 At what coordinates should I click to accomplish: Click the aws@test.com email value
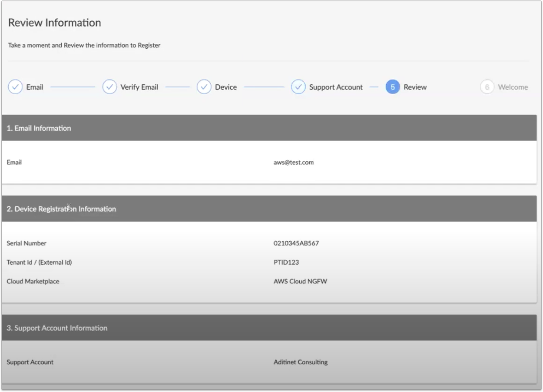tap(294, 162)
